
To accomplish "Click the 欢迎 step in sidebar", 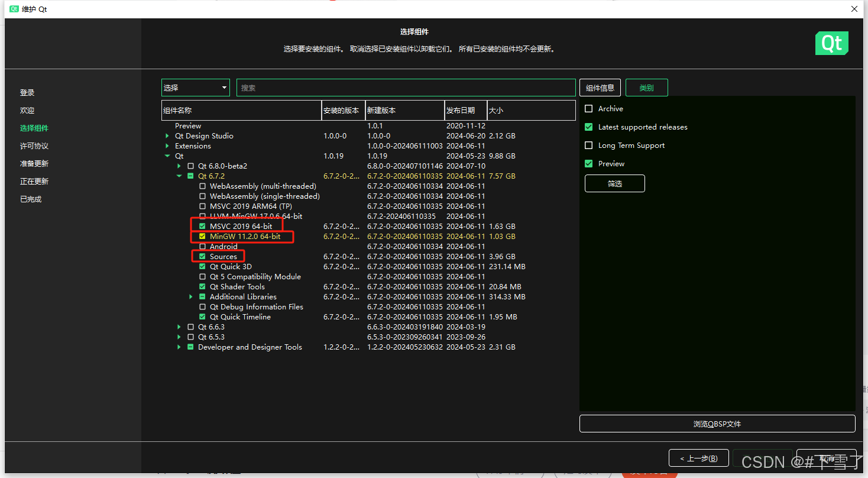I will (27, 111).
